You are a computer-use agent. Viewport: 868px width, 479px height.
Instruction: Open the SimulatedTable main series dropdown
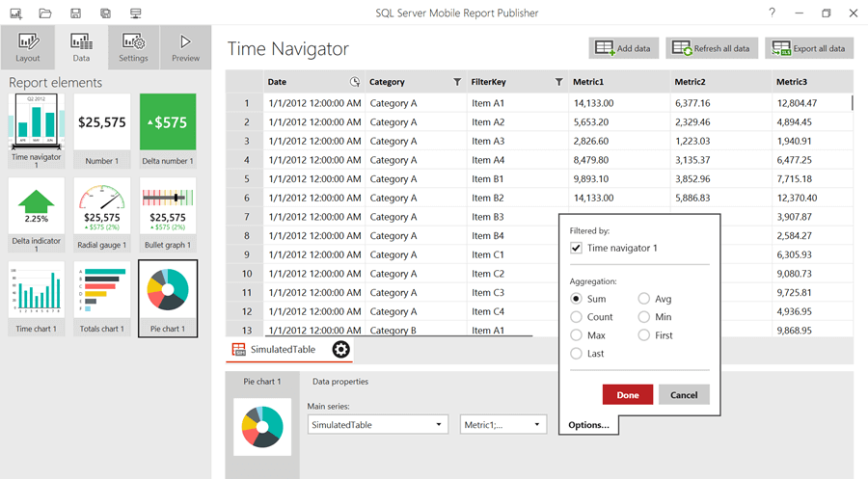pyautogui.click(x=377, y=425)
